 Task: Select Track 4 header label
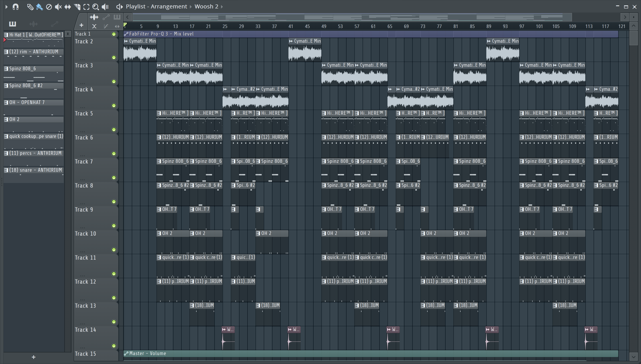(84, 89)
